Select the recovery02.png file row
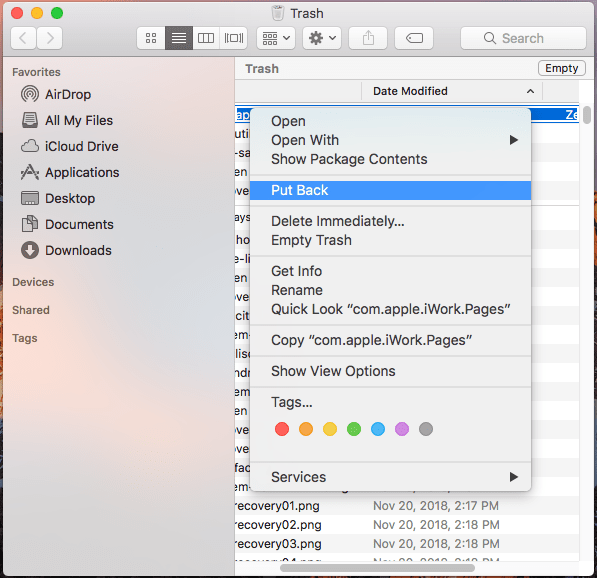 (x=407, y=525)
